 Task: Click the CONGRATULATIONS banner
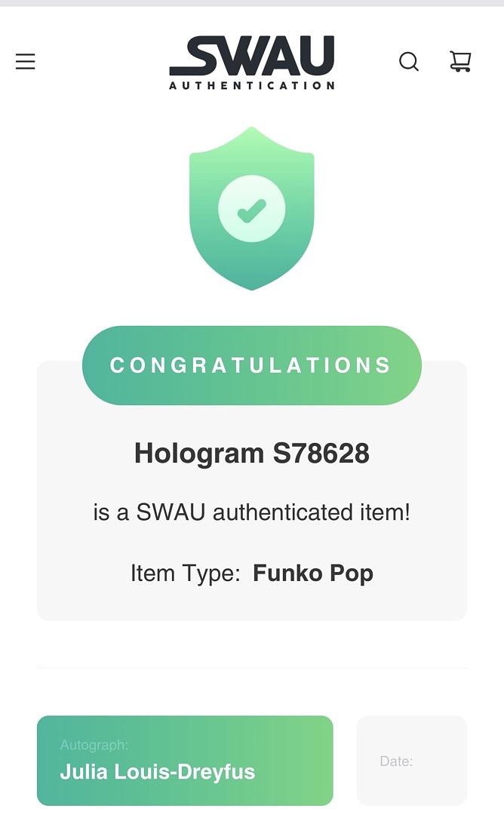[x=252, y=365]
